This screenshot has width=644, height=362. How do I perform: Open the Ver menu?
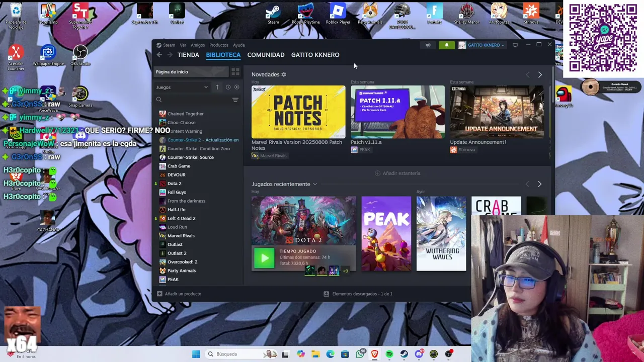click(183, 45)
